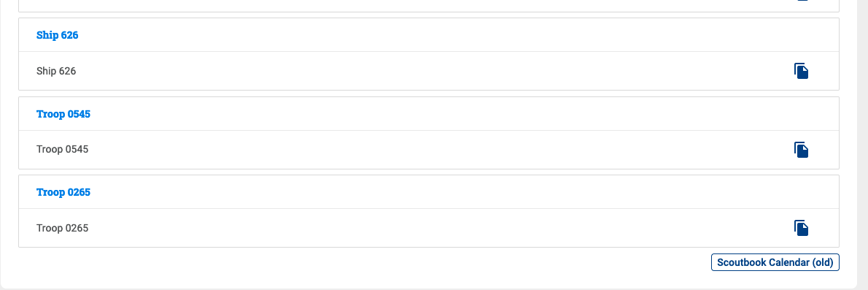868x290 pixels.
Task: Click the duplicate-pages icon beside Troop 0545
Action: pos(801,150)
